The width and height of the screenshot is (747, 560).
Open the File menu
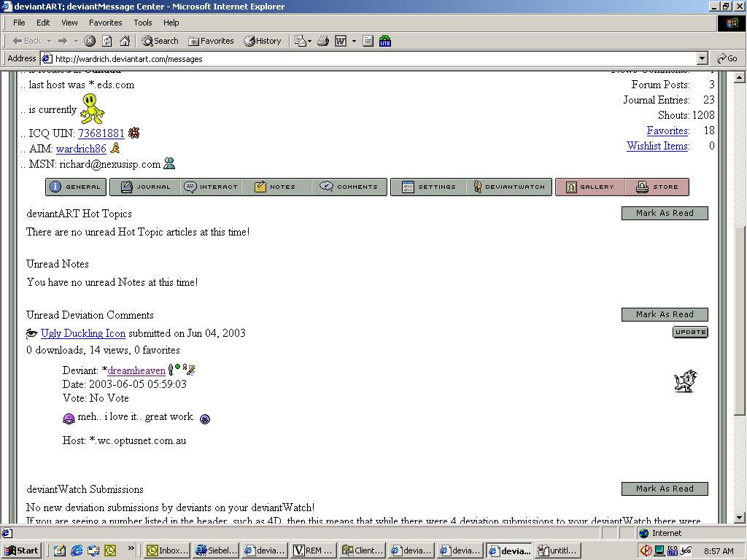pyautogui.click(x=19, y=23)
